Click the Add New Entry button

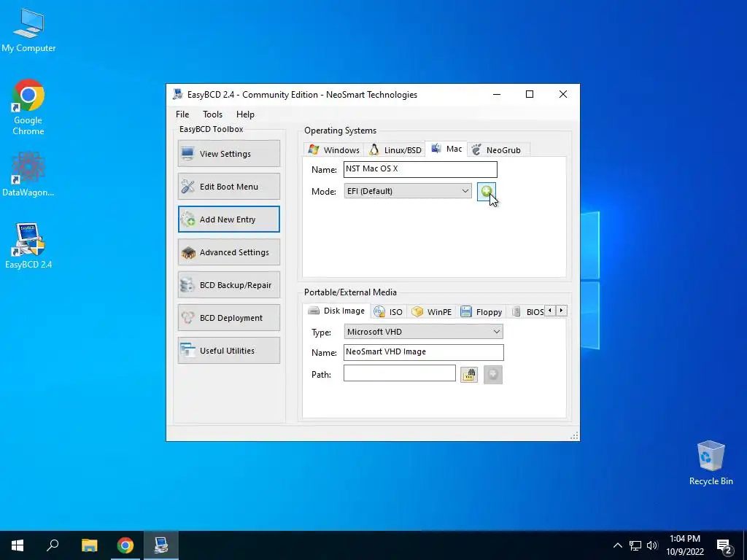point(229,219)
